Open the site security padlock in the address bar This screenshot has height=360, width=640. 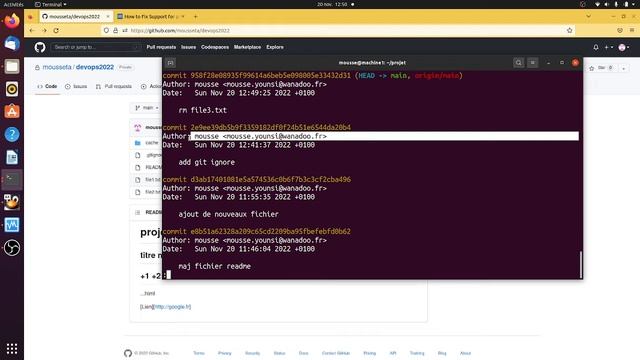(116, 31)
